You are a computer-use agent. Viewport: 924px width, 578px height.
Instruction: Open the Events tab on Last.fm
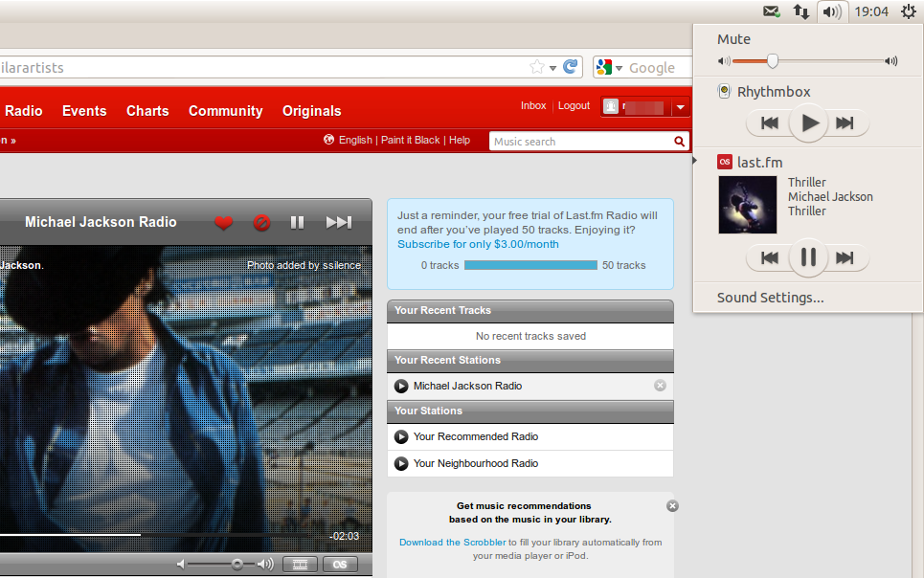[84, 111]
